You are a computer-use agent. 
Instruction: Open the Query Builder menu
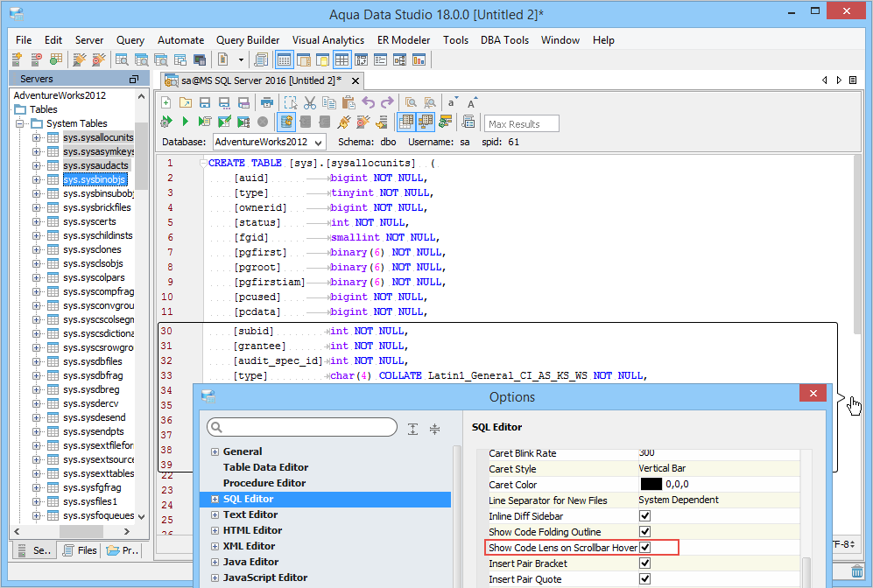[x=248, y=40]
